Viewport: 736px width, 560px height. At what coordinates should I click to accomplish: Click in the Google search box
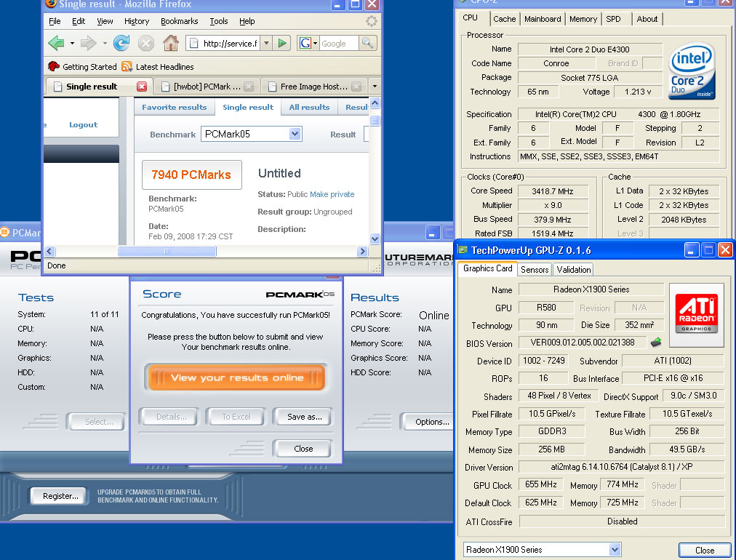(339, 43)
